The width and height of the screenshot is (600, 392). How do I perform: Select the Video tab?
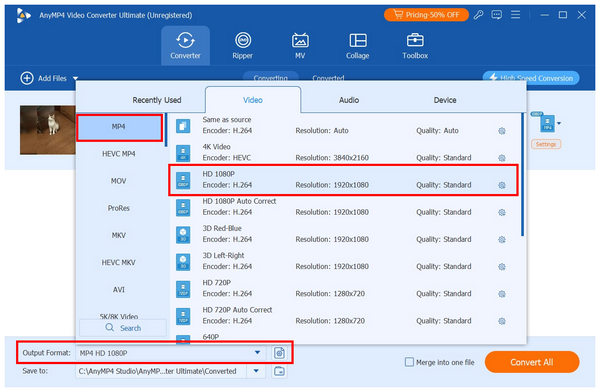tap(253, 100)
